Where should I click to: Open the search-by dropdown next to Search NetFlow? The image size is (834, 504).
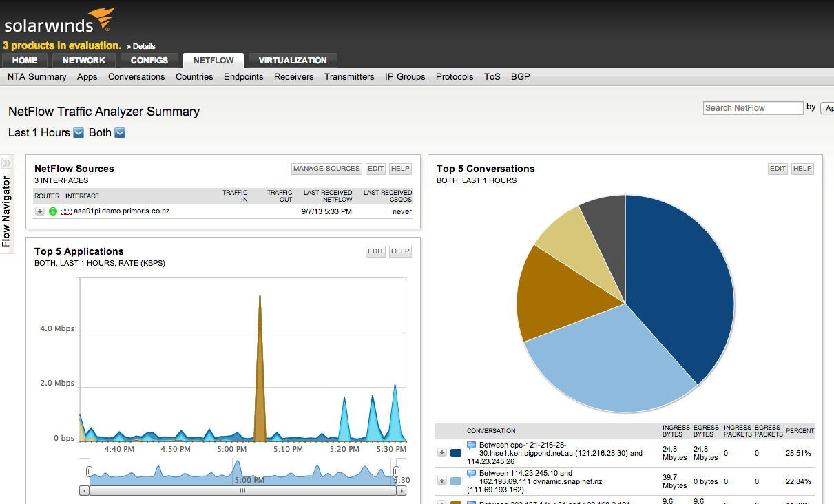click(827, 108)
